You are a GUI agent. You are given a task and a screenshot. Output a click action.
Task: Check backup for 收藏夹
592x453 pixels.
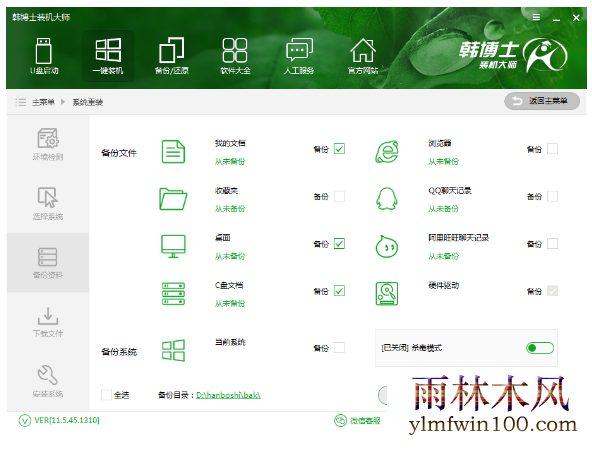(x=339, y=196)
